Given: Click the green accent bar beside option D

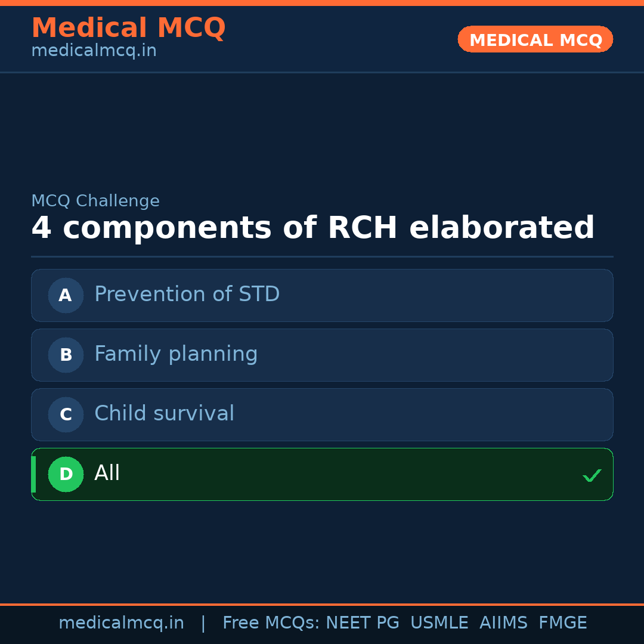Looking at the screenshot, I should click(34, 474).
